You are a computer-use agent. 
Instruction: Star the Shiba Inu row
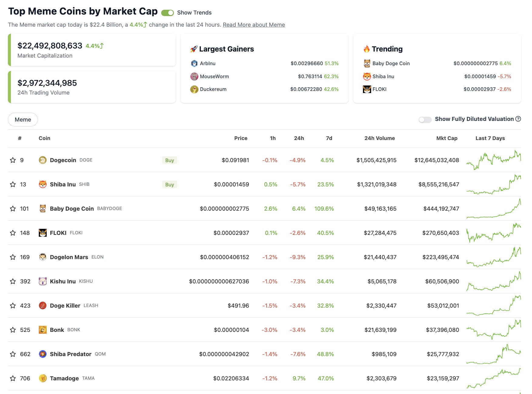coord(13,184)
